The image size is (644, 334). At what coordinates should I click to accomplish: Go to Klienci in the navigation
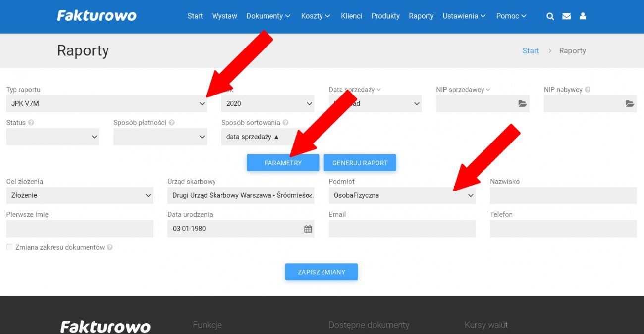(x=351, y=16)
